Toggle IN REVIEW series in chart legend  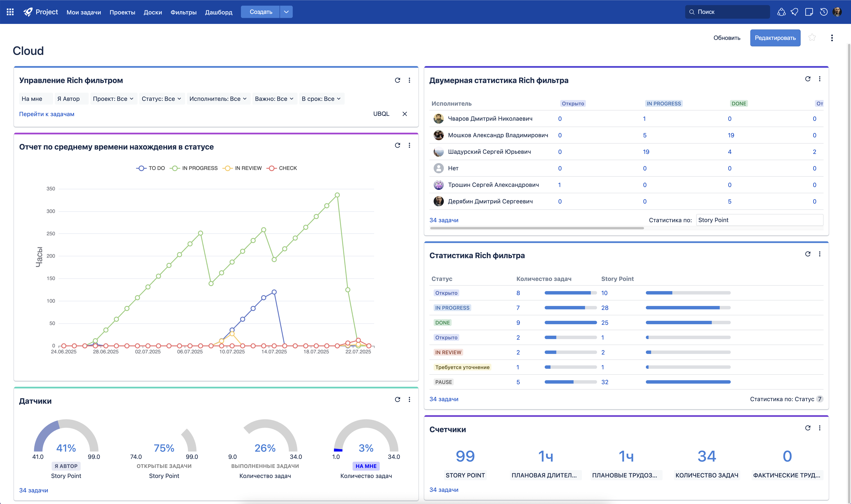242,168
